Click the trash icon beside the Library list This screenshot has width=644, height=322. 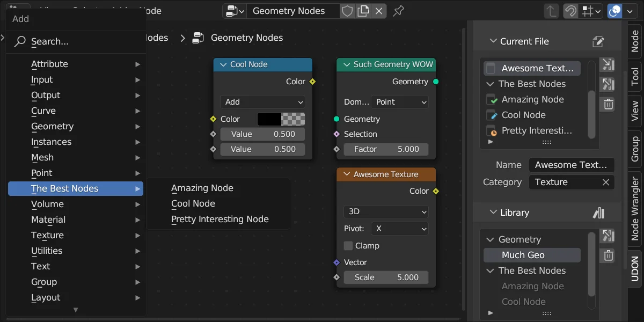click(608, 255)
